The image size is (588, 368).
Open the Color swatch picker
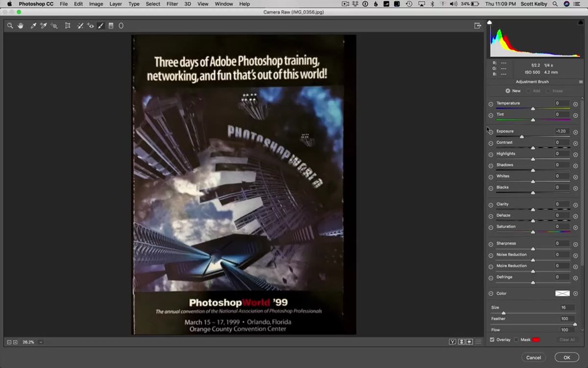[x=562, y=293]
